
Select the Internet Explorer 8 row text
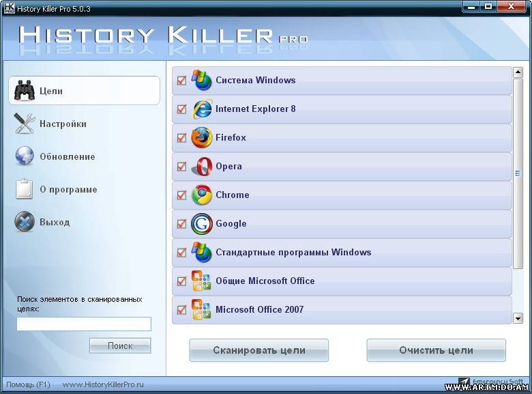coord(256,109)
